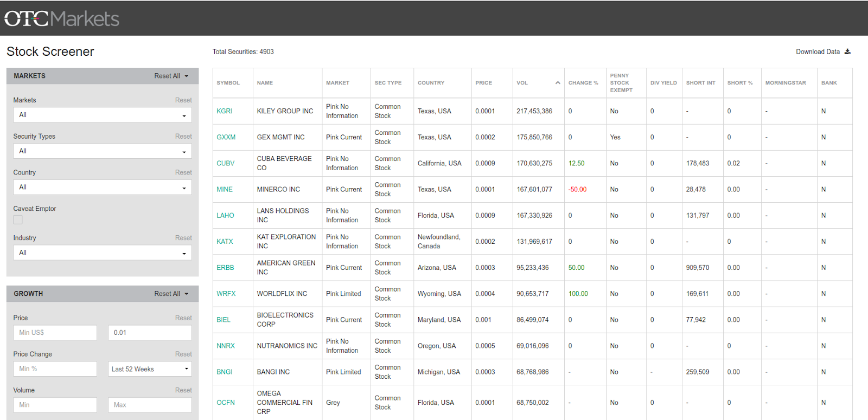
Task: Expand the Reset All menu in the GROWTH panel
Action: click(x=171, y=294)
